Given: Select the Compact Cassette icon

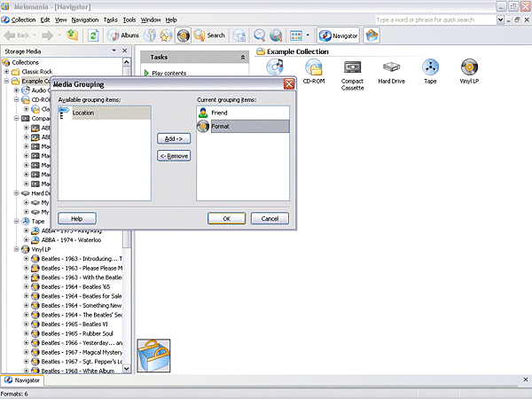Looking at the screenshot, I should [352, 68].
